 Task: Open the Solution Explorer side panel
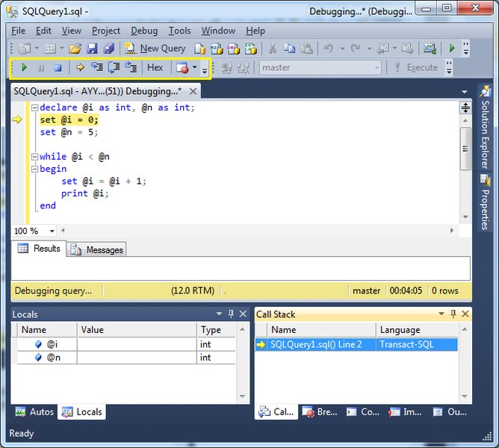pyautogui.click(x=485, y=127)
